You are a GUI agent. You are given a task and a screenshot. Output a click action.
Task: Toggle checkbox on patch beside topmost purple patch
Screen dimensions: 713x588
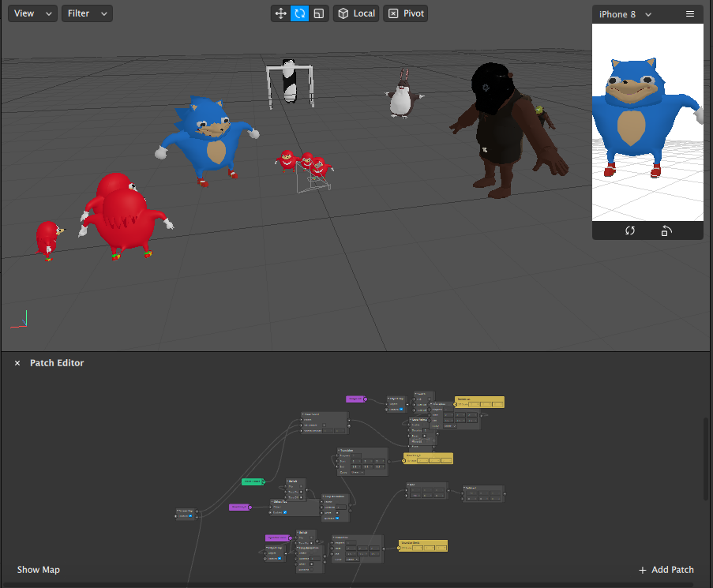click(x=401, y=409)
